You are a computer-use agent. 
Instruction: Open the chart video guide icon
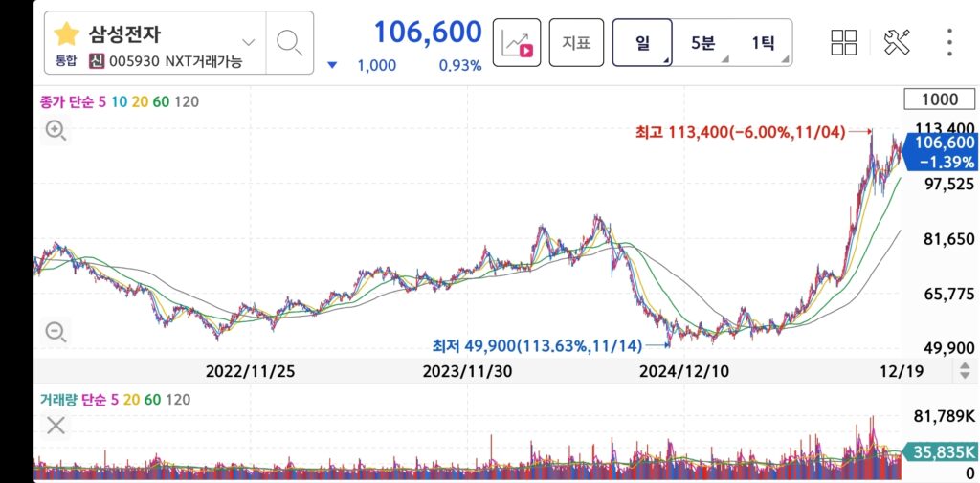point(517,42)
